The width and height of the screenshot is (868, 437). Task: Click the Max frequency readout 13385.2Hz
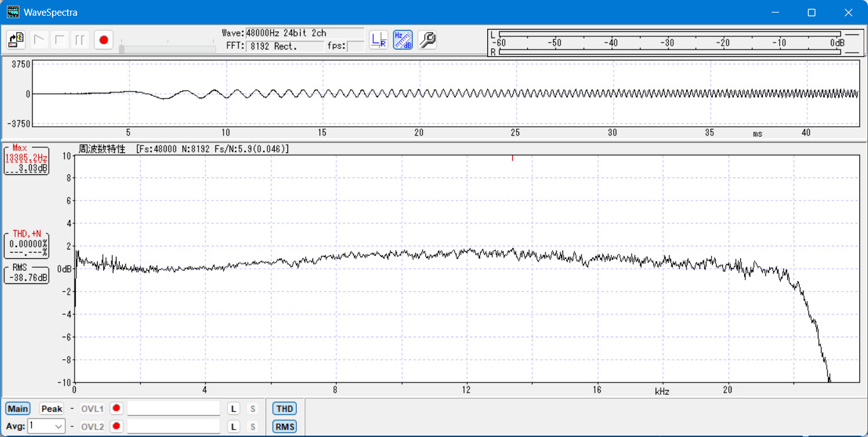point(26,159)
